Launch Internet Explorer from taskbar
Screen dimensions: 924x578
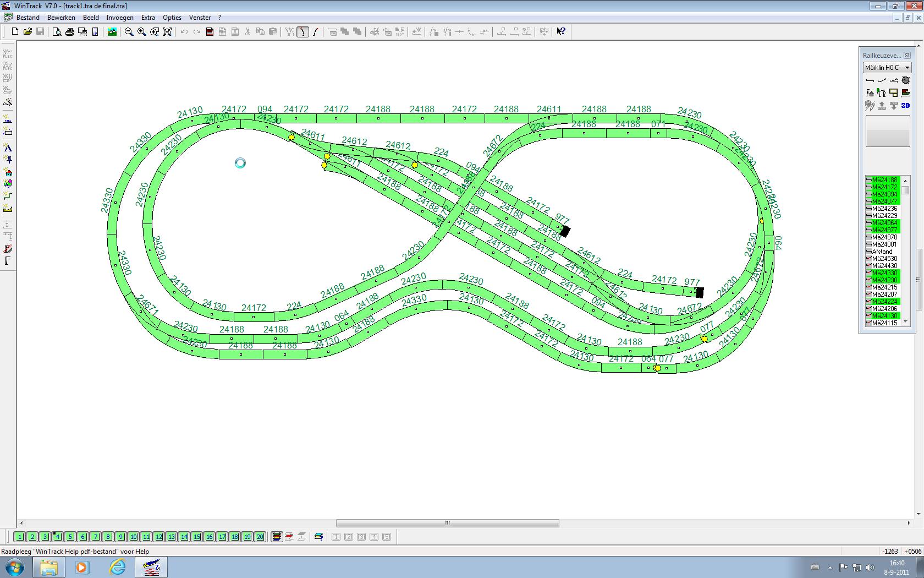click(117, 568)
